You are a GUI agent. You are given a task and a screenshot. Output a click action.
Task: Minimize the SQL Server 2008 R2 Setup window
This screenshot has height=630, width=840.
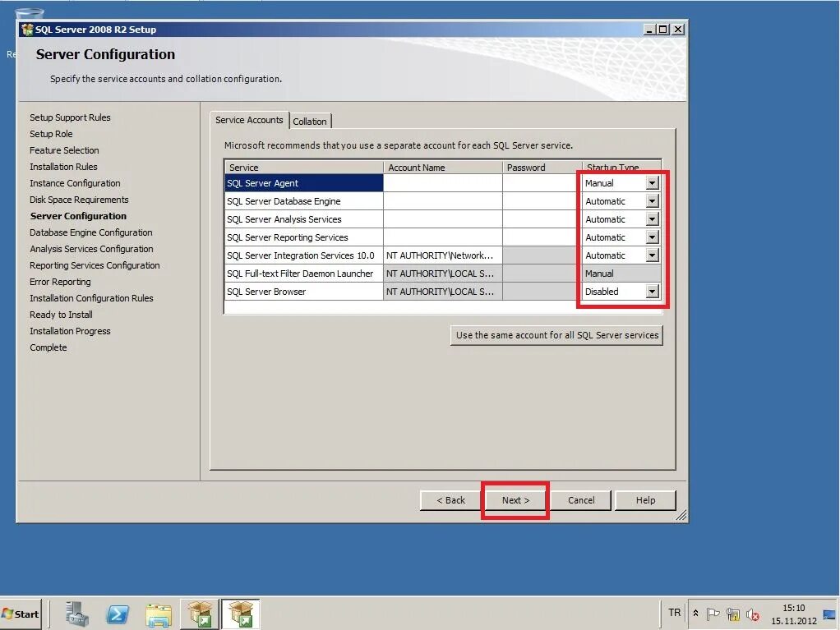click(650, 30)
